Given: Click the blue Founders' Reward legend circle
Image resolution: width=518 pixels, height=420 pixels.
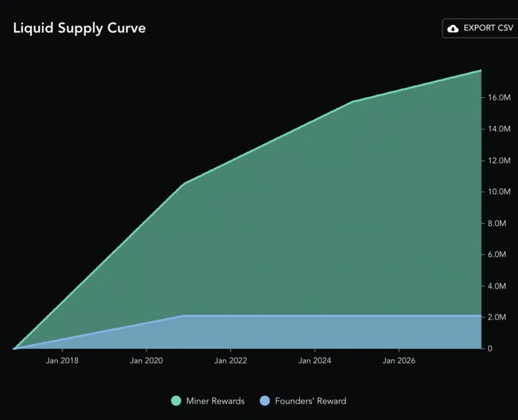Looking at the screenshot, I should [x=265, y=401].
